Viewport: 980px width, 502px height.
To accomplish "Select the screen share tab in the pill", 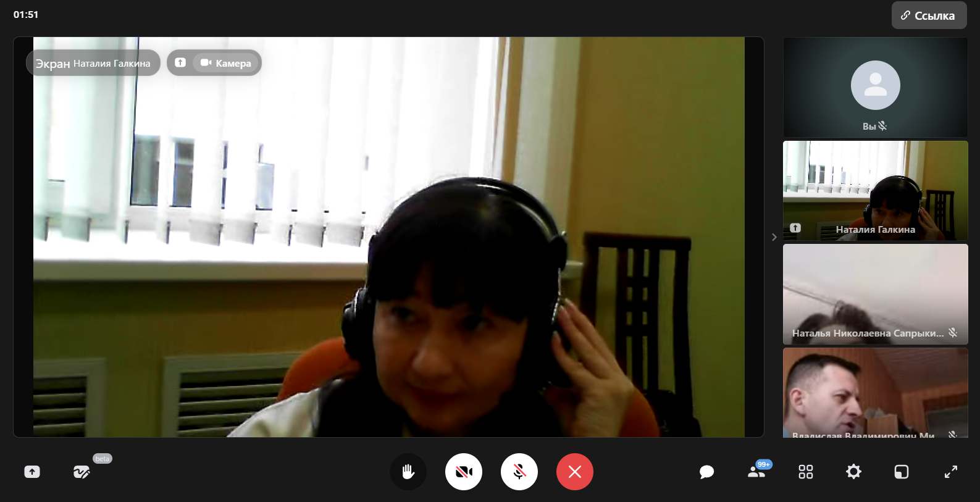I will [x=180, y=63].
